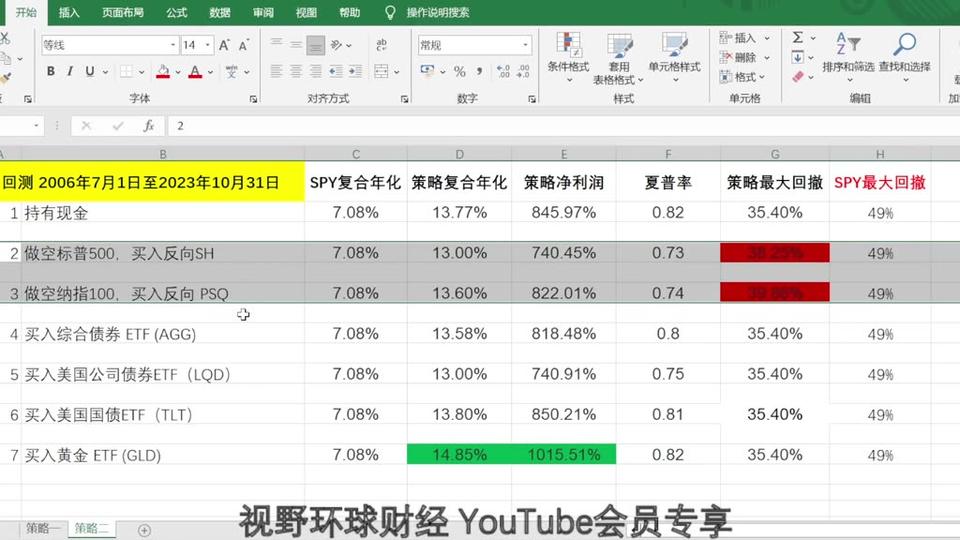The height and width of the screenshot is (540, 960).
Task: Select the green cell 14.85%
Action: click(459, 455)
